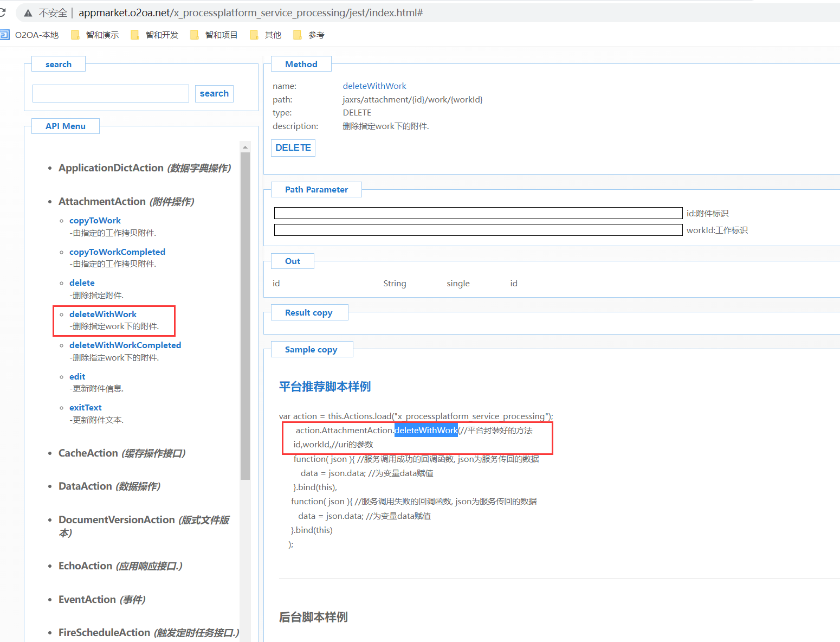
Task: Click the highlighted deleteWithWork in sample code
Action: point(426,431)
